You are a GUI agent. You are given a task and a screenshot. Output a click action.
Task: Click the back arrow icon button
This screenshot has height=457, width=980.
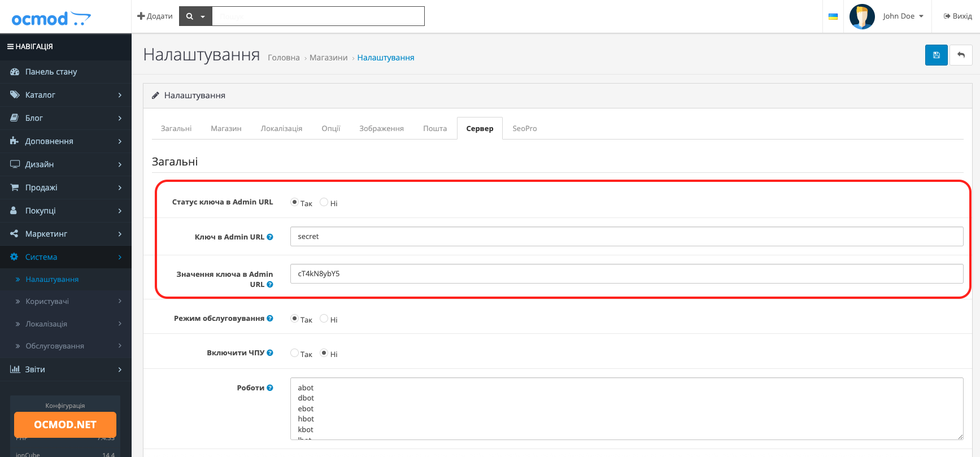[x=961, y=55]
